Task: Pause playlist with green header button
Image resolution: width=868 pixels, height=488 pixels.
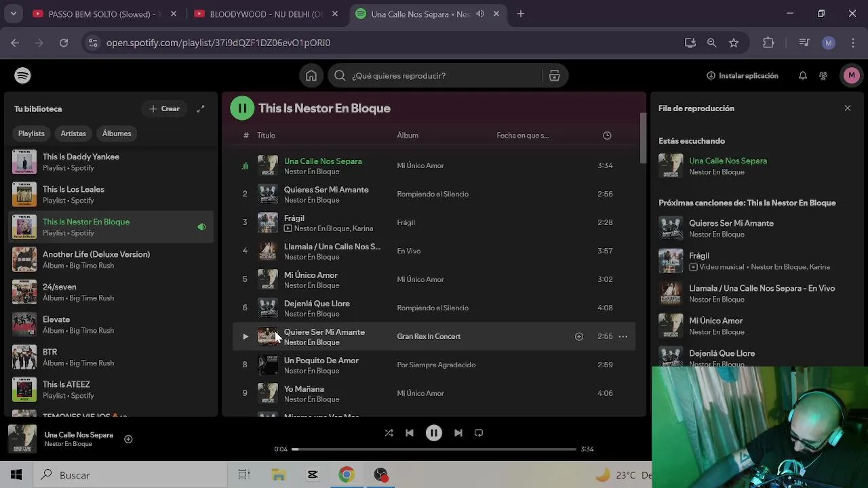Action: [242, 108]
